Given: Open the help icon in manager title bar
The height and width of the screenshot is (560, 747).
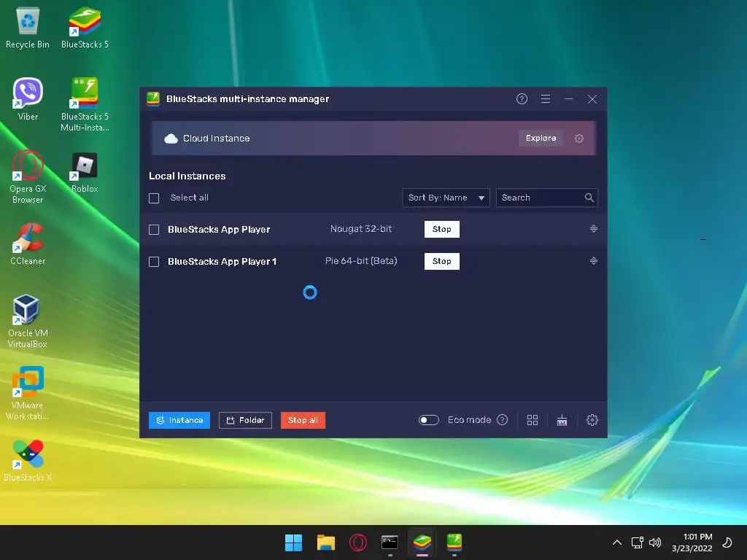Looking at the screenshot, I should [522, 99].
